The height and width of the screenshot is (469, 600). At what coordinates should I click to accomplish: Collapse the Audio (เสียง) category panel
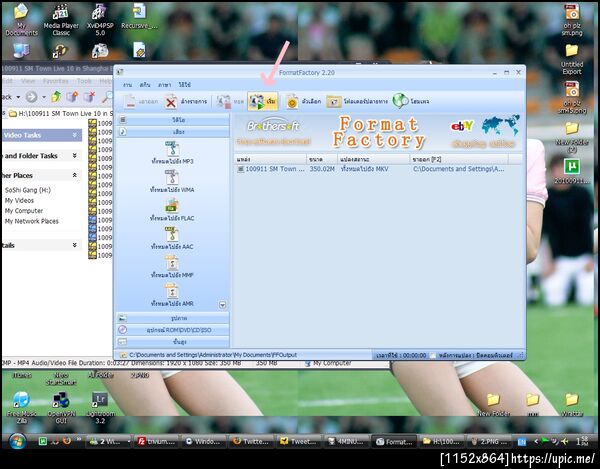click(x=173, y=132)
